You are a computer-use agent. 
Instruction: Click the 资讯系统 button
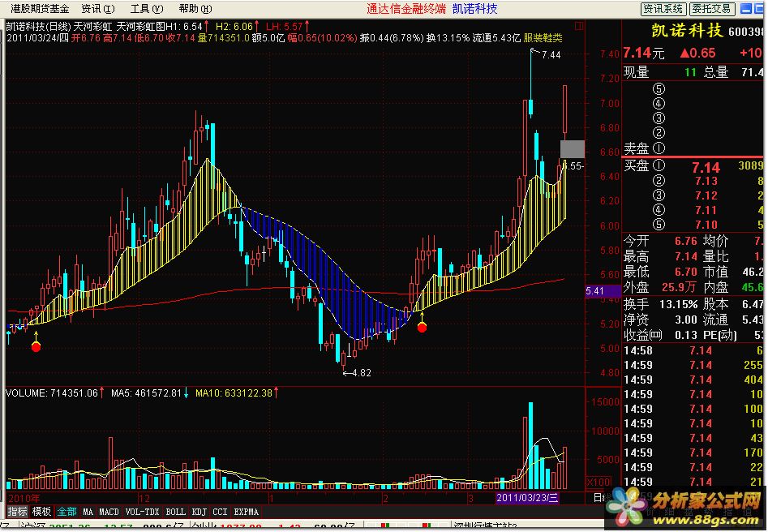click(663, 9)
